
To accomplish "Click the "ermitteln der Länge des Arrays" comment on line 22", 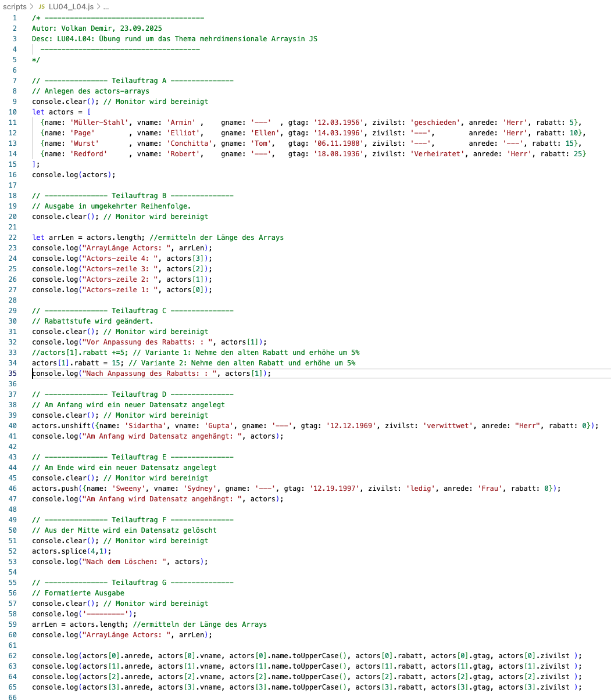I will [217, 238].
